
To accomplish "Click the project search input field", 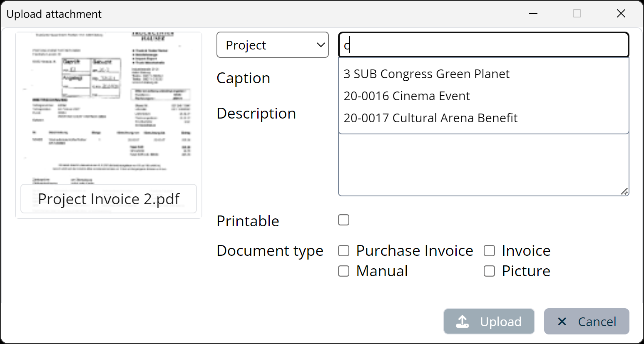I will [483, 45].
